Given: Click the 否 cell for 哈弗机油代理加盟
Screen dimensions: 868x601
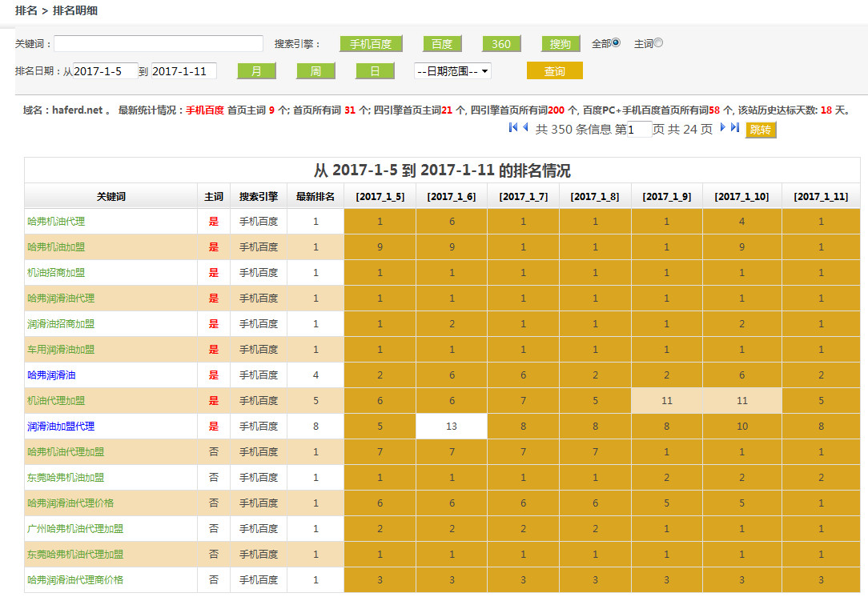Looking at the screenshot, I should [x=214, y=451].
